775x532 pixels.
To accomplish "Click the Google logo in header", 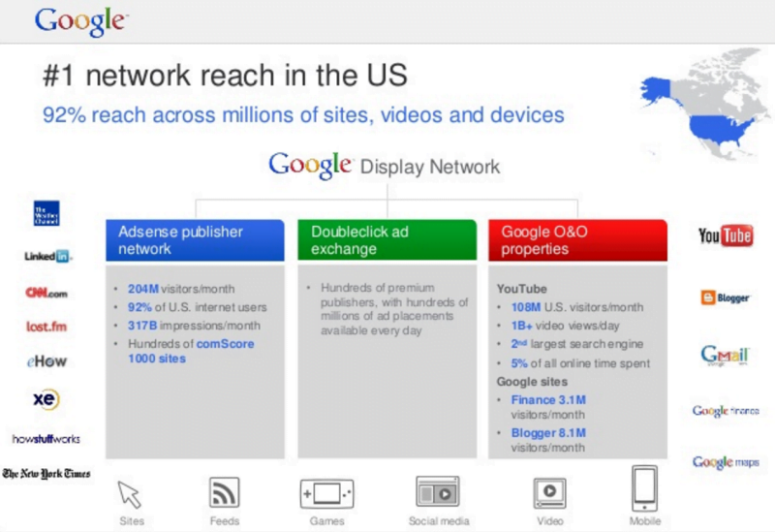I will (81, 21).
